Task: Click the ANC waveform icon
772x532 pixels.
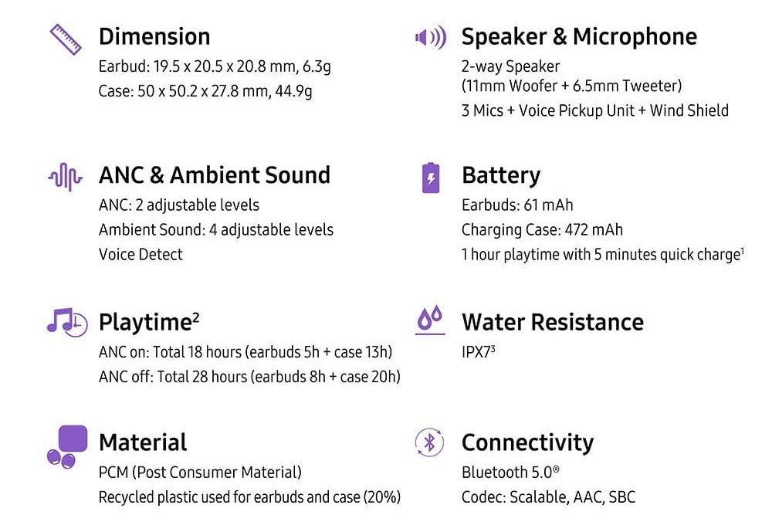Action: [x=65, y=177]
